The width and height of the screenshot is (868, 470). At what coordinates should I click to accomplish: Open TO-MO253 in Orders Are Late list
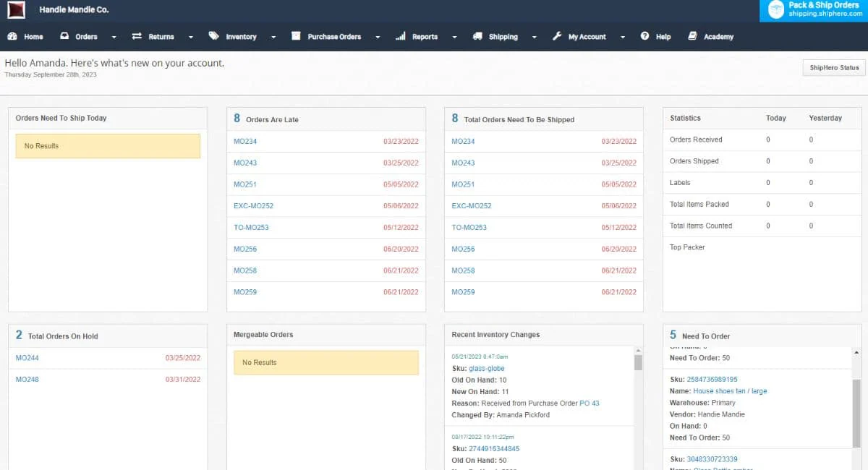tap(251, 228)
